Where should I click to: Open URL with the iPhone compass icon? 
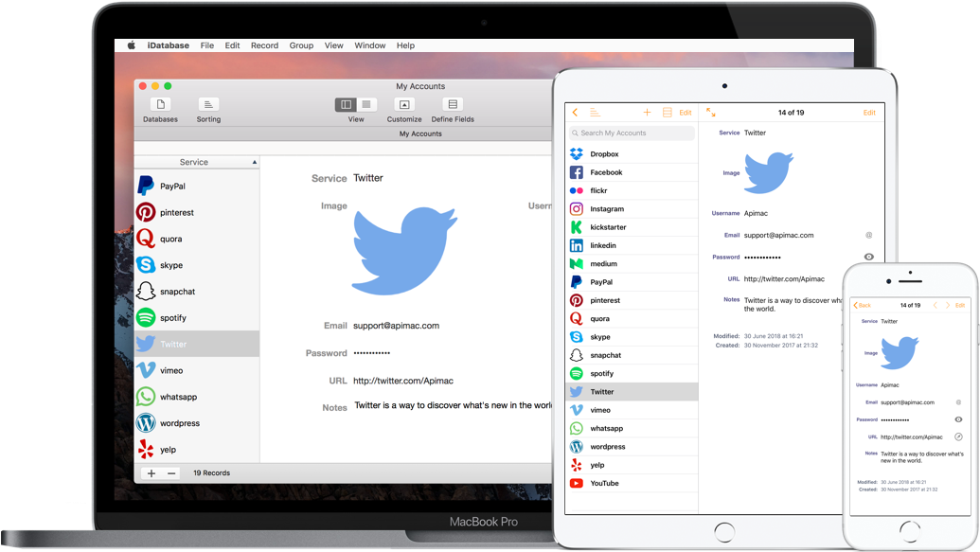point(958,436)
